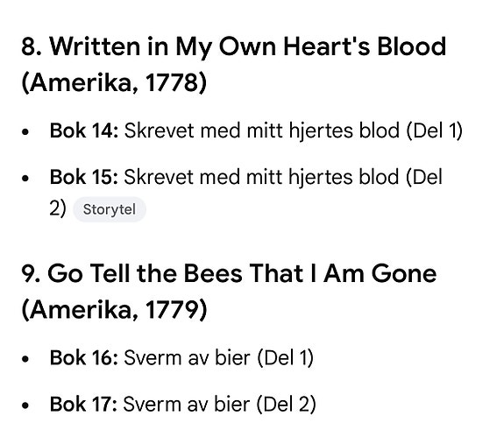Select the heading Written in My Own Heart's Blood
The height and width of the screenshot is (437, 504).
click(x=247, y=47)
